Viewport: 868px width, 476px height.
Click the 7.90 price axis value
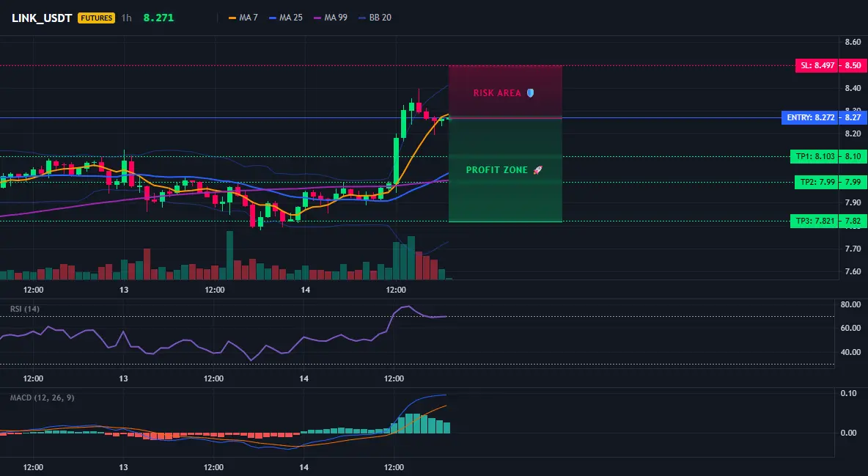853,203
